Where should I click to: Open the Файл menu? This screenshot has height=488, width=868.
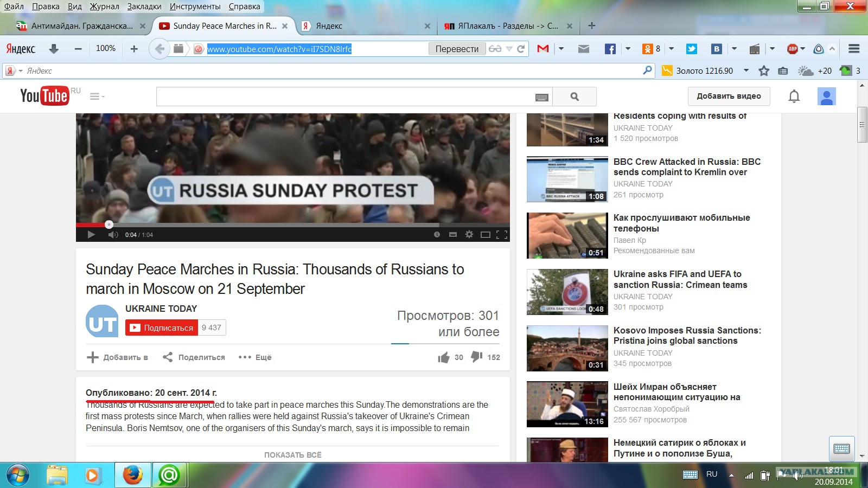pos(14,7)
